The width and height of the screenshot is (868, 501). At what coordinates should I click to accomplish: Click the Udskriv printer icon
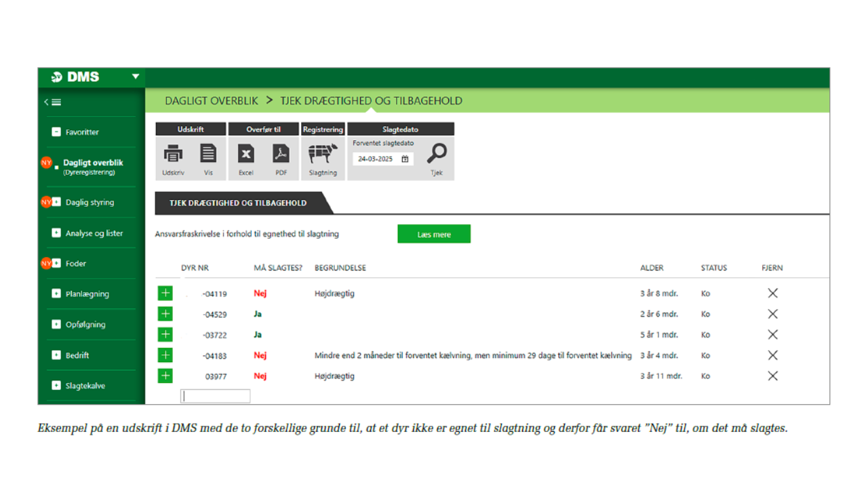pos(173,155)
